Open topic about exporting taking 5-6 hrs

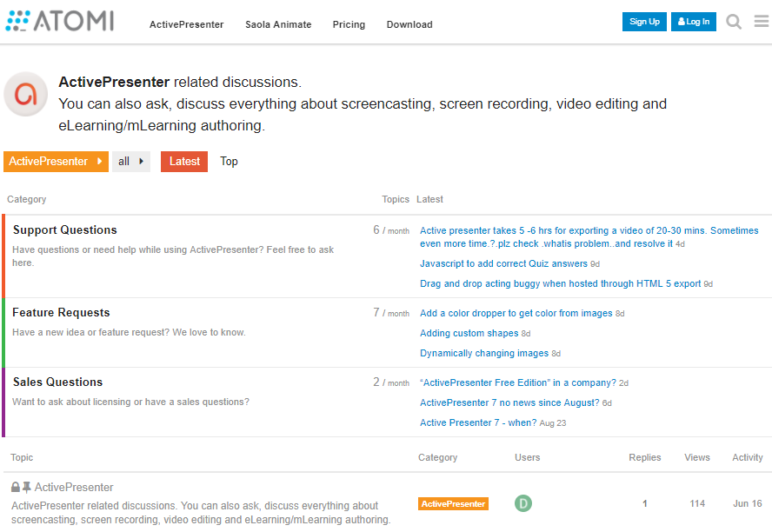coord(589,237)
